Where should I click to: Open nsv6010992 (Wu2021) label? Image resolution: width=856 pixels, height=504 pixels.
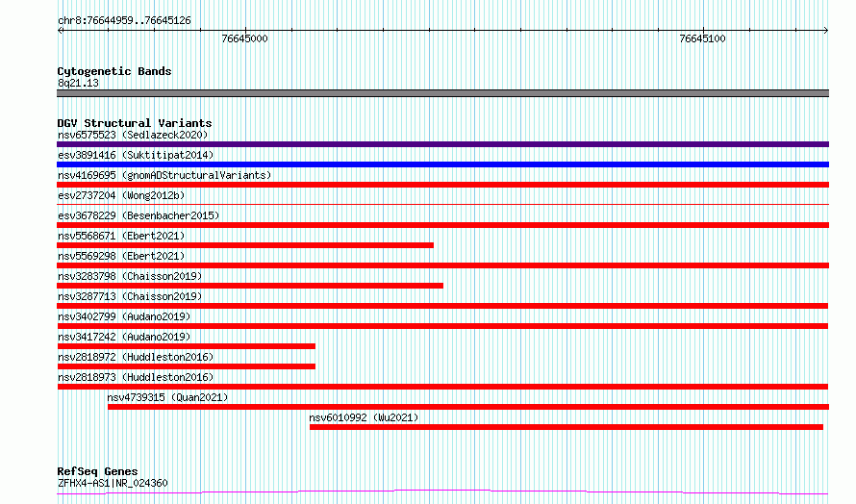pos(364,417)
